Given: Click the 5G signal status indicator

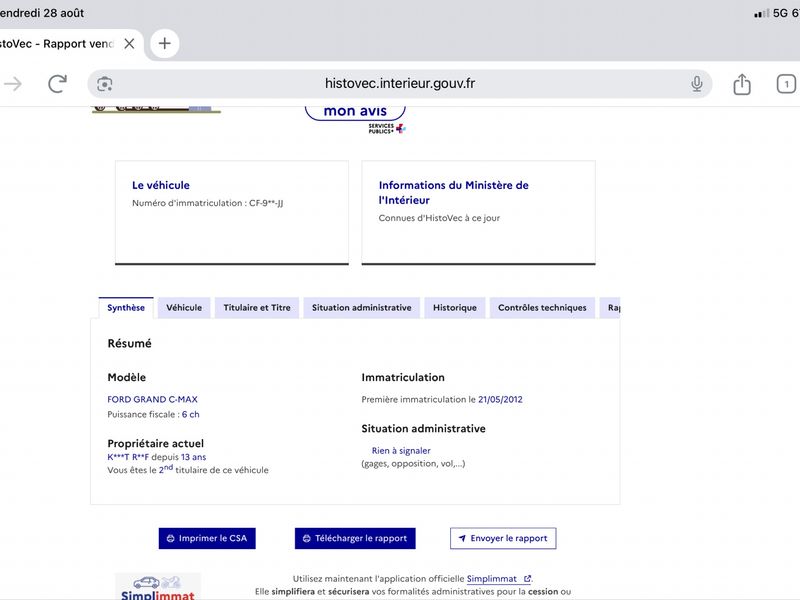Looking at the screenshot, I should pyautogui.click(x=780, y=13).
